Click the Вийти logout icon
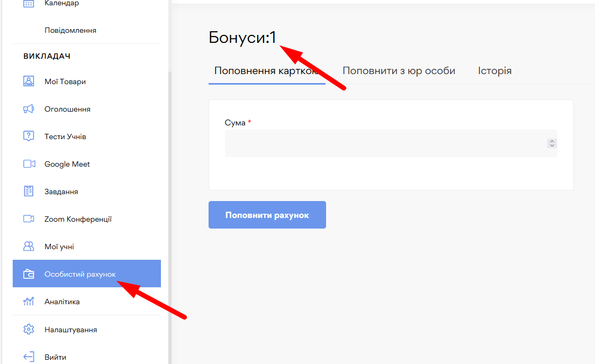Viewport: 595px width, 364px height. [x=29, y=357]
